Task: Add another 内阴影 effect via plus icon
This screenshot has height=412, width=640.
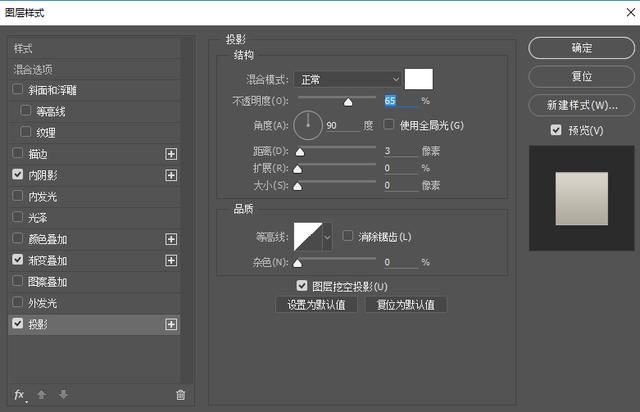Action: [171, 175]
